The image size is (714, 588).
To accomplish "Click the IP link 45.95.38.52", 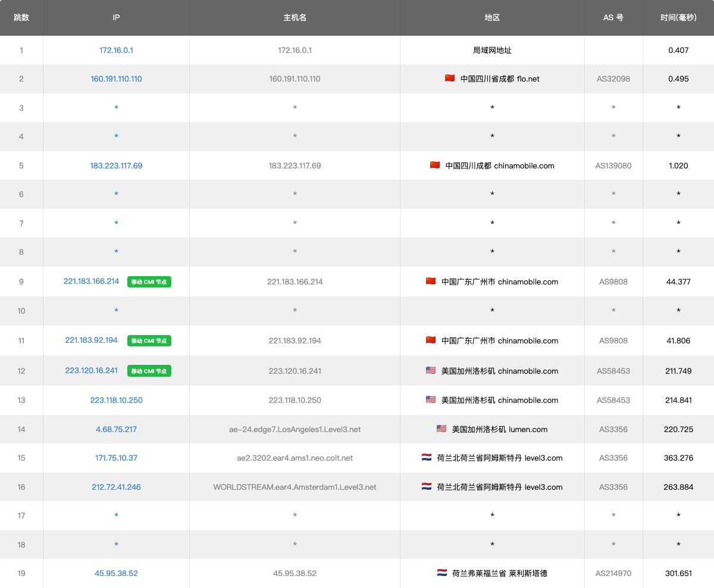I will pos(116,574).
